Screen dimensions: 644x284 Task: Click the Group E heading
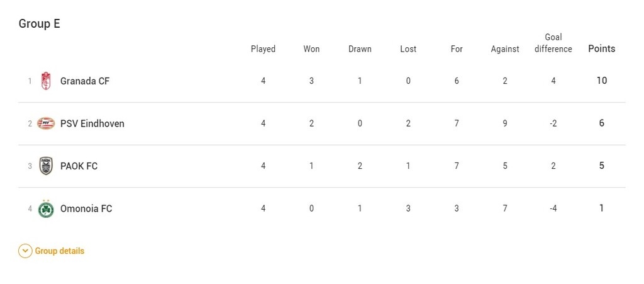tap(39, 24)
